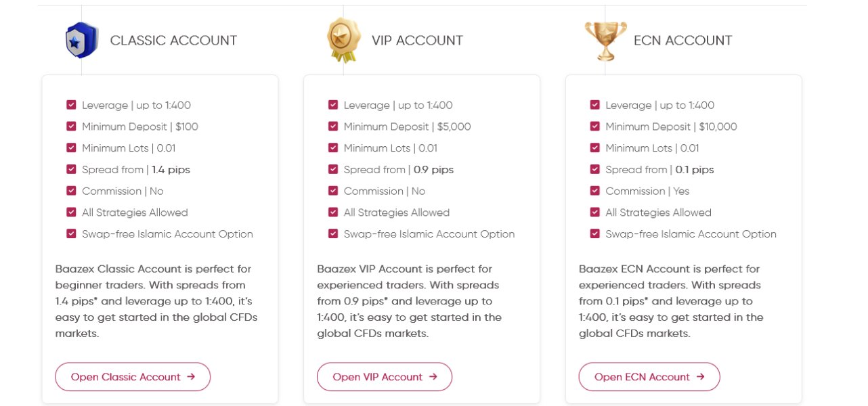This screenshot has height=406, width=868.
Task: Toggle the Minimum Deposit $5,000 checkbox
Action: pyautogui.click(x=333, y=127)
